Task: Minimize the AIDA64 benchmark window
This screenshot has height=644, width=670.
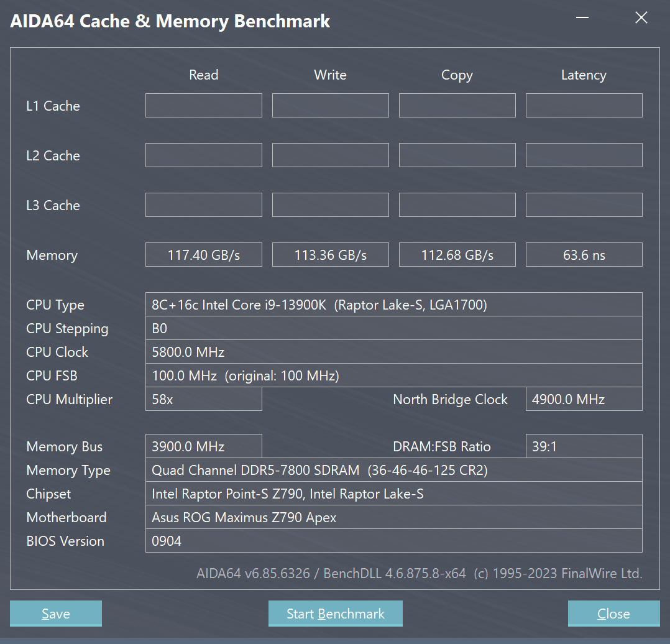Action: (x=582, y=17)
